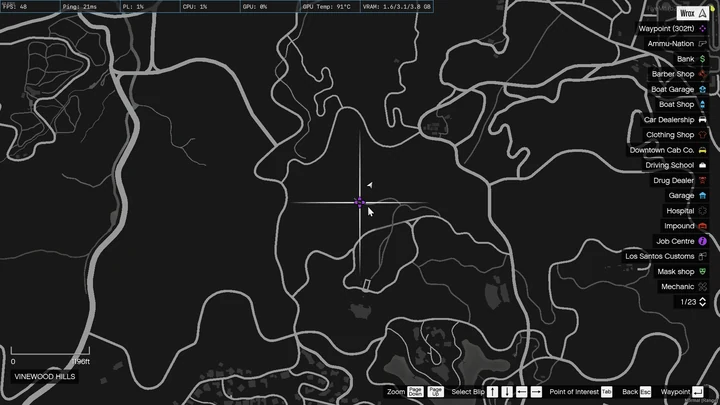Click the Barber Shop scissors icon

pos(703,74)
